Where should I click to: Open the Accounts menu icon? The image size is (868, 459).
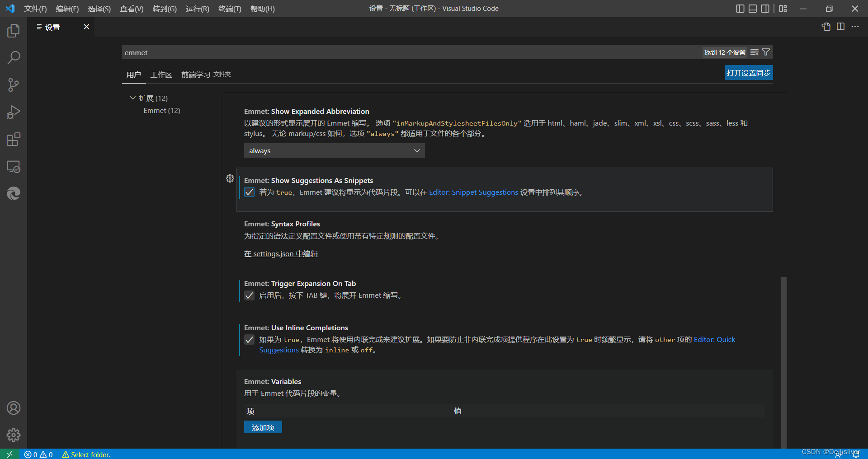(14, 408)
